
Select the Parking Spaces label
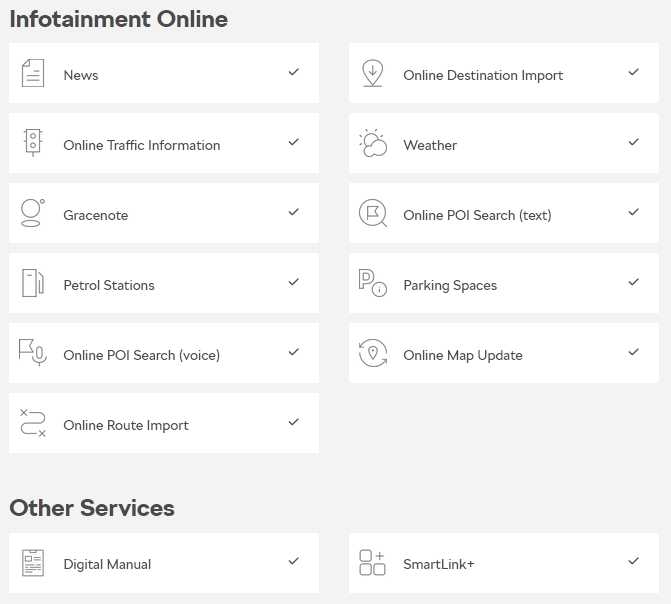click(x=450, y=286)
